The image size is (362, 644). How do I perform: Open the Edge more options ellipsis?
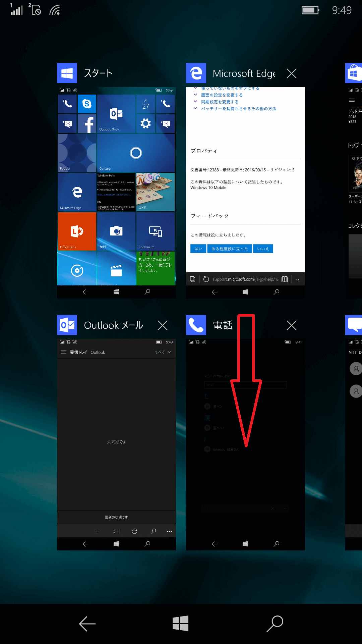298,279
